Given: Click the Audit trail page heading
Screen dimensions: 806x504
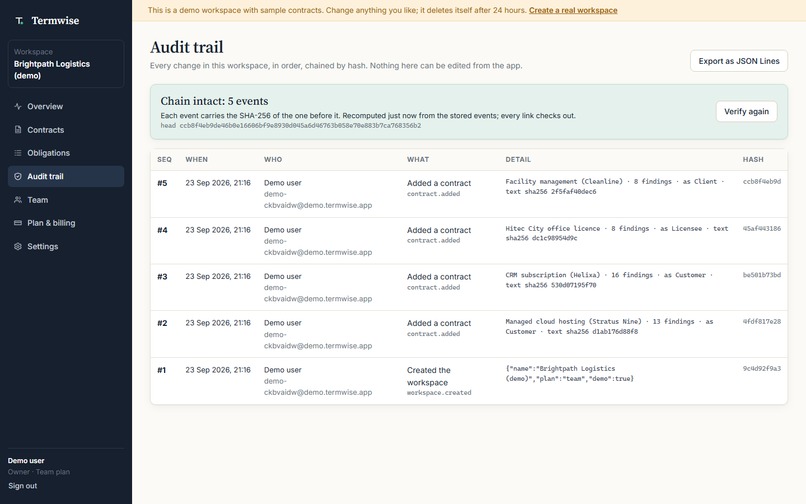Looking at the screenshot, I should [x=187, y=47].
